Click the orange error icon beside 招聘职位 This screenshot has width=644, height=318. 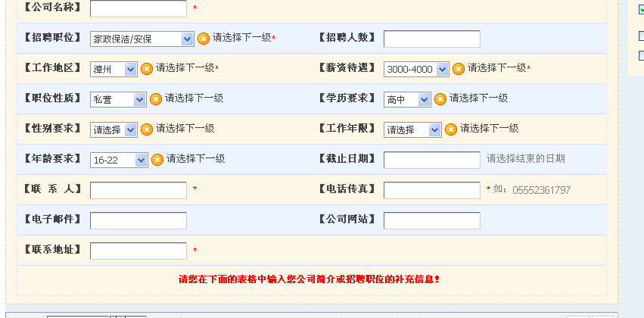tap(204, 39)
